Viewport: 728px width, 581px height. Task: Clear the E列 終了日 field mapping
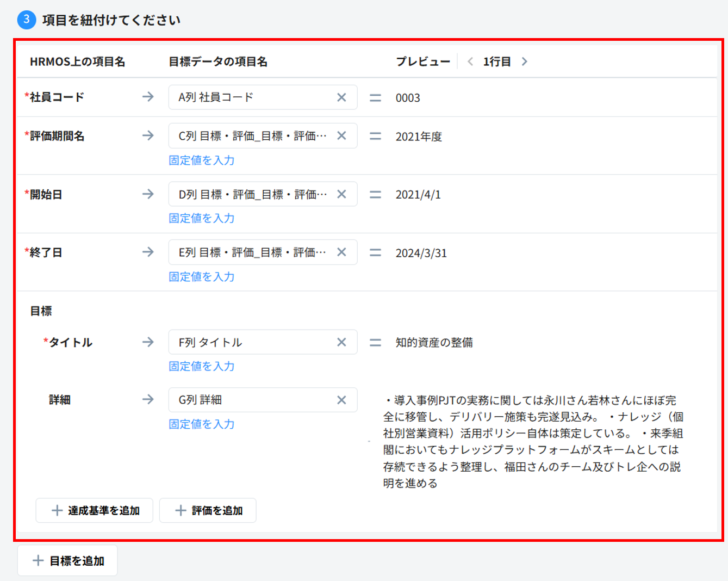click(x=341, y=252)
